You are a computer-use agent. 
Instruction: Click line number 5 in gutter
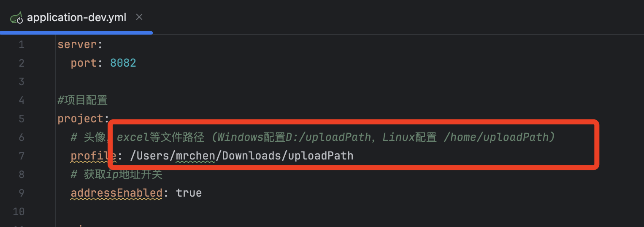[22, 119]
